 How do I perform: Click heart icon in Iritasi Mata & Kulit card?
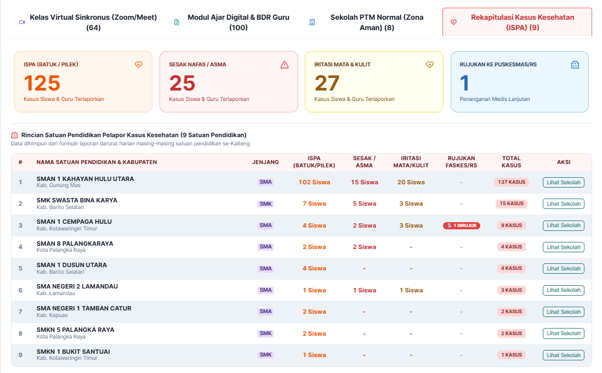pyautogui.click(x=430, y=64)
